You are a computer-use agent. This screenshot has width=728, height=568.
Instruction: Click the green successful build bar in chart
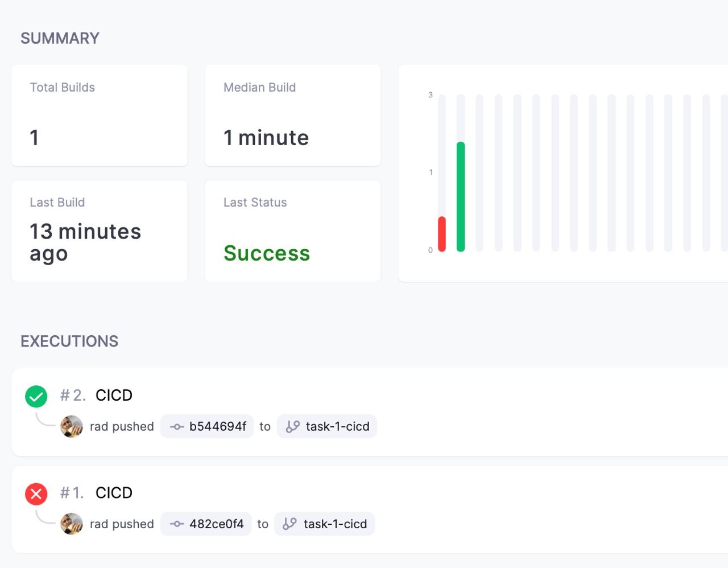pos(461,196)
